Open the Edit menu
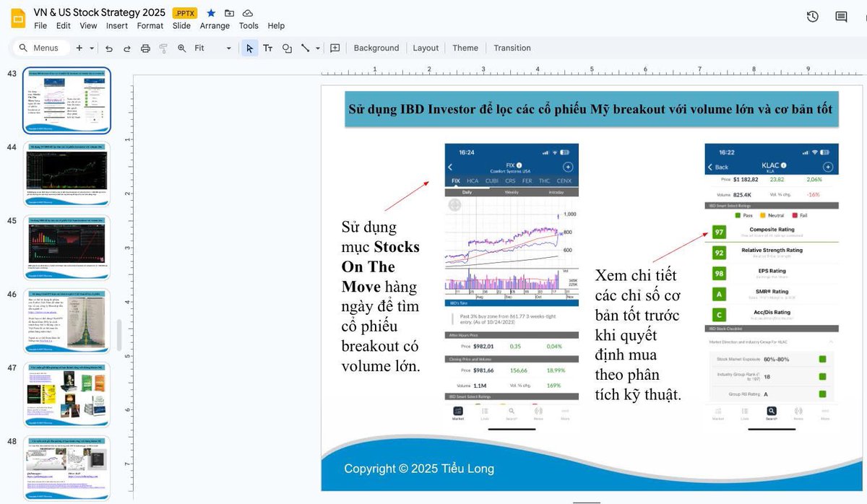The image size is (867, 504). (x=64, y=26)
